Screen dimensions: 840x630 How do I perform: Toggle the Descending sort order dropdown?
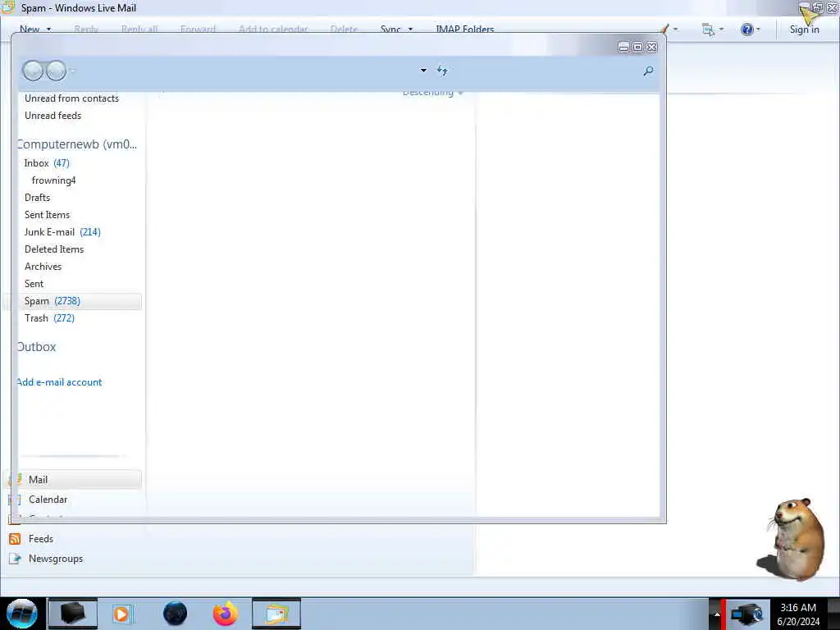pyautogui.click(x=433, y=94)
